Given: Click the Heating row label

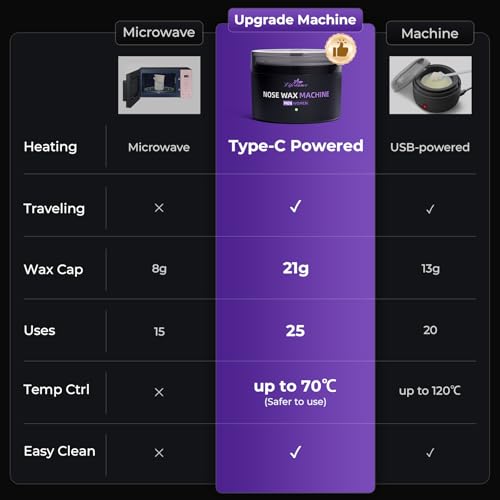Looking at the screenshot, I should 50,147.
